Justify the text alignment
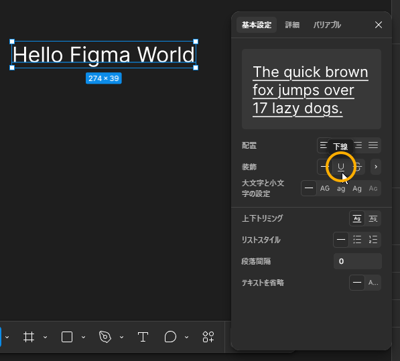This screenshot has width=400, height=361. [x=373, y=145]
